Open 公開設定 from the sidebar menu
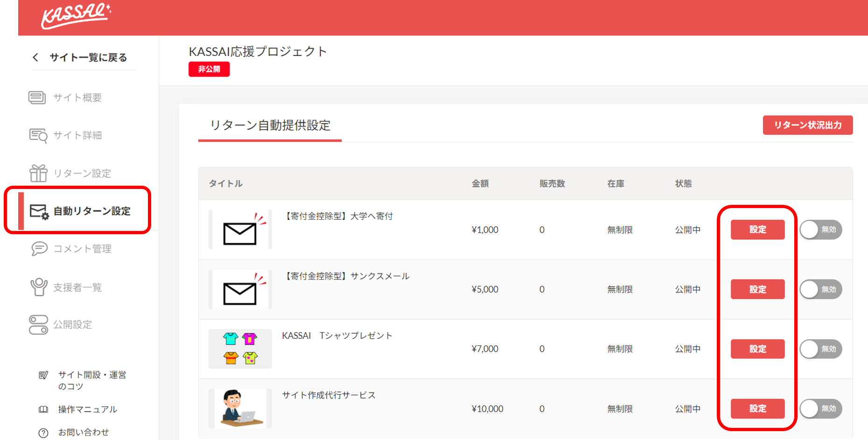868x440 pixels. click(72, 325)
